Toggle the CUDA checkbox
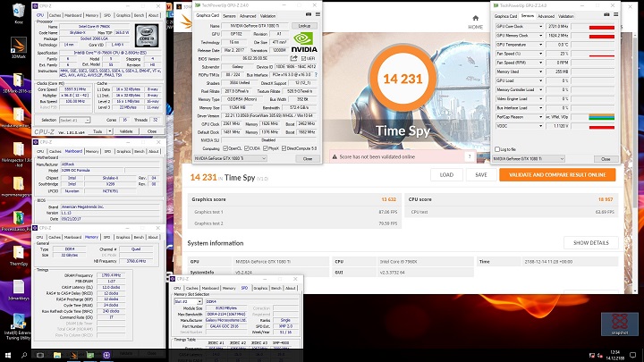Screen dimensions: 644x362 (247, 148)
